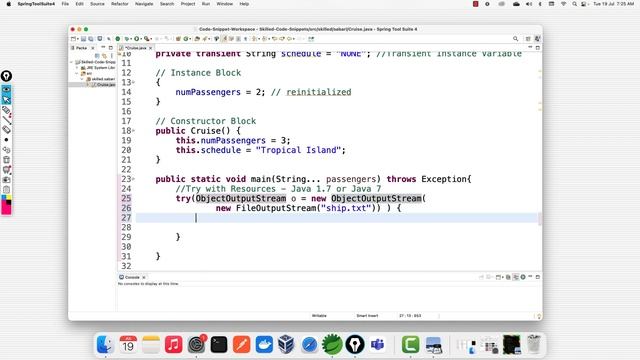Click the Open Perspective icon
Screen dimensions: 640x360
528,39
